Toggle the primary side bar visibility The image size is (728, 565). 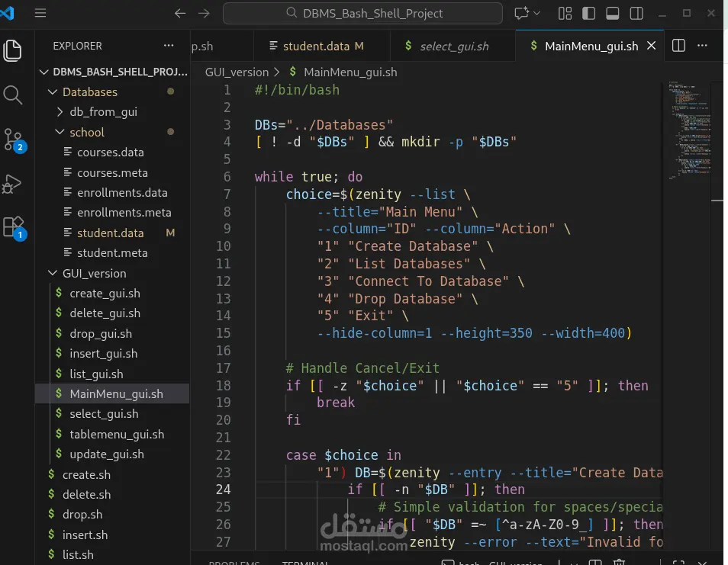click(x=588, y=13)
